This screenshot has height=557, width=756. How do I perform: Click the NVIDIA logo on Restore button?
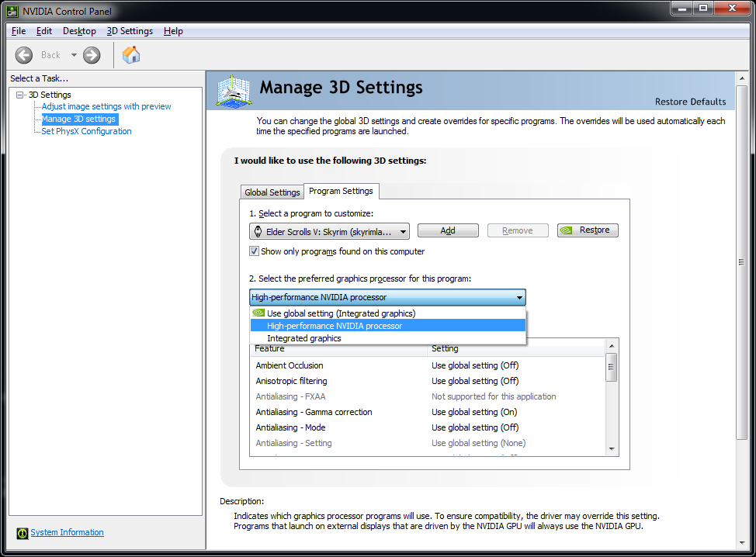pos(566,230)
